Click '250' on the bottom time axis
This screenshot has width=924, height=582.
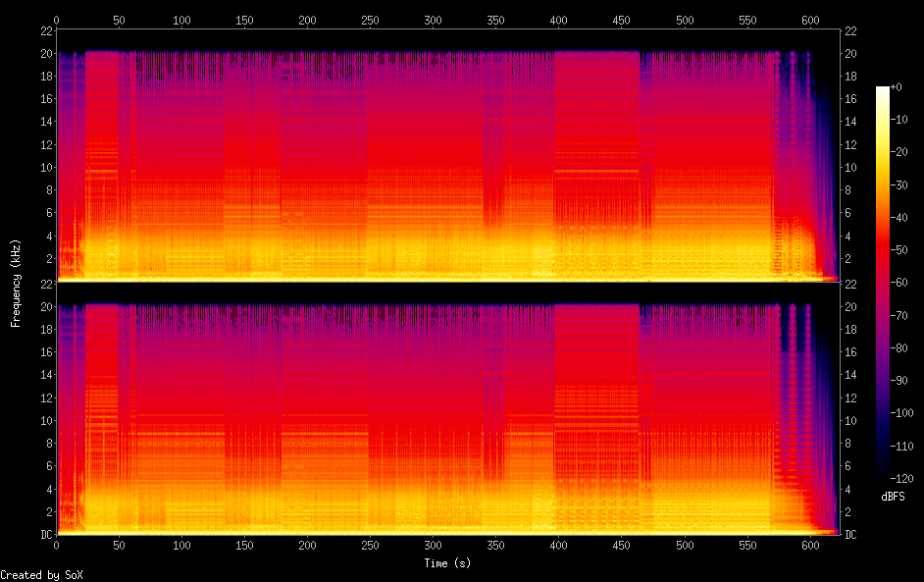tap(370, 546)
